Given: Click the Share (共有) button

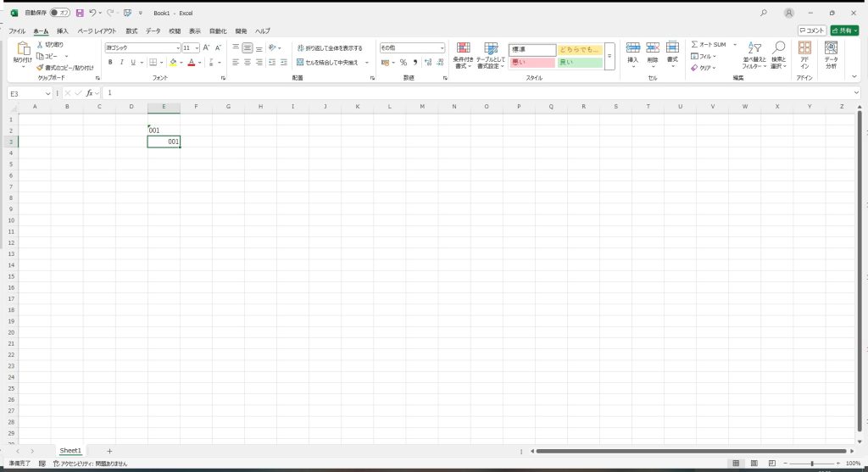Looking at the screenshot, I should click(x=844, y=31).
